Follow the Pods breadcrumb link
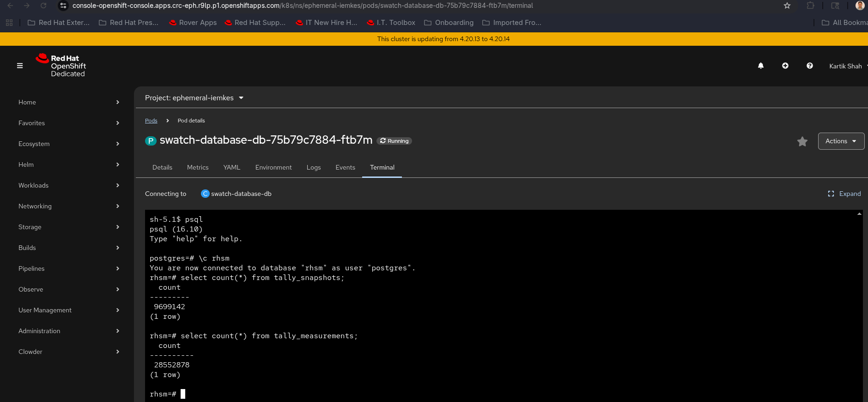The image size is (868, 402). pyautogui.click(x=151, y=121)
